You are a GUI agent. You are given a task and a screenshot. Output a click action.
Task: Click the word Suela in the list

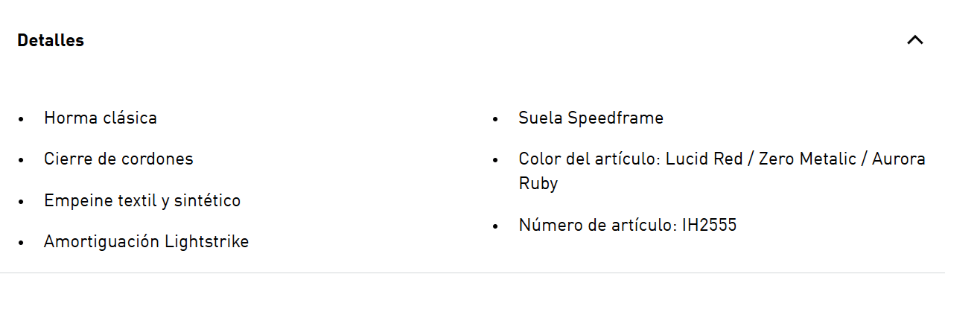541,118
